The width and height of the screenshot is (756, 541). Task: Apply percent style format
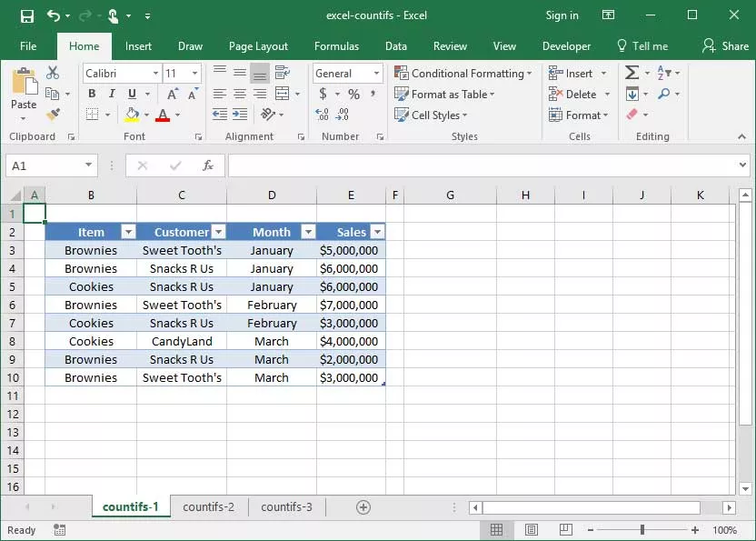(353, 95)
